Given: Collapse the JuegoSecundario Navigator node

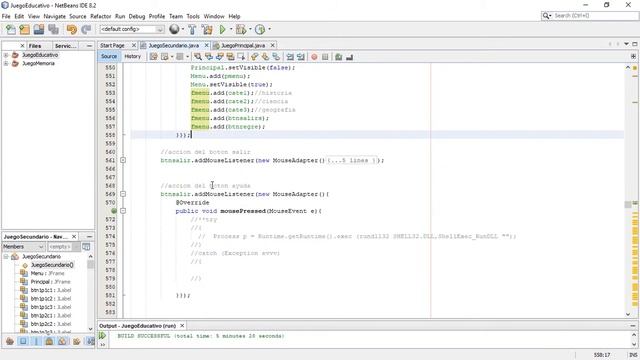Looking at the screenshot, I should point(6,256).
